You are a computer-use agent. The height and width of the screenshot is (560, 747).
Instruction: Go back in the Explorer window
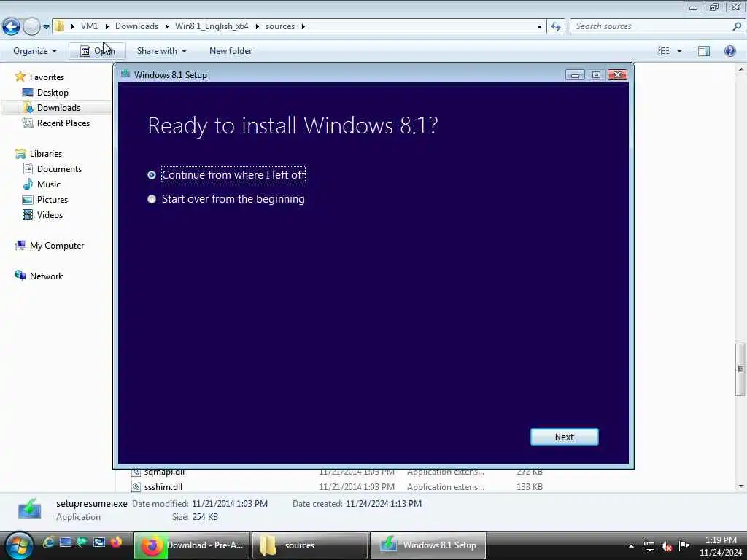coord(12,26)
